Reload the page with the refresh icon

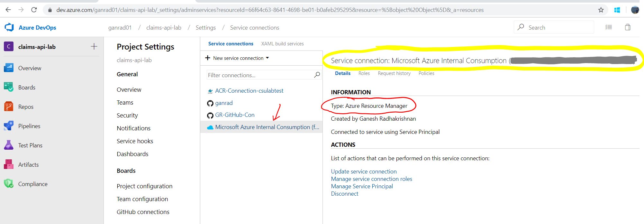click(34, 10)
